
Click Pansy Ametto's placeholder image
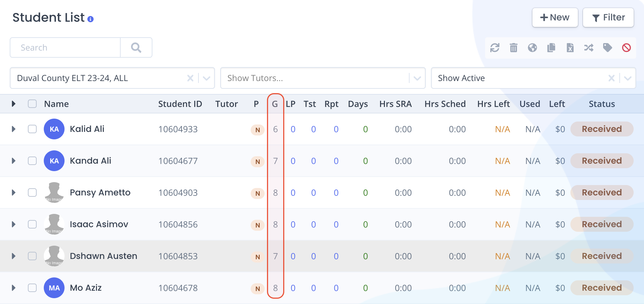coord(54,193)
